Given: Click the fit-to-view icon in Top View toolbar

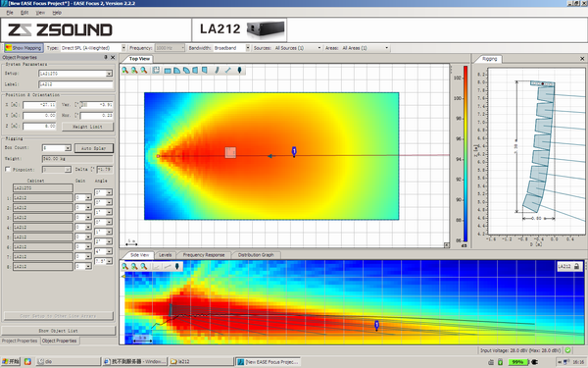Looking at the screenshot, I should [156, 71].
